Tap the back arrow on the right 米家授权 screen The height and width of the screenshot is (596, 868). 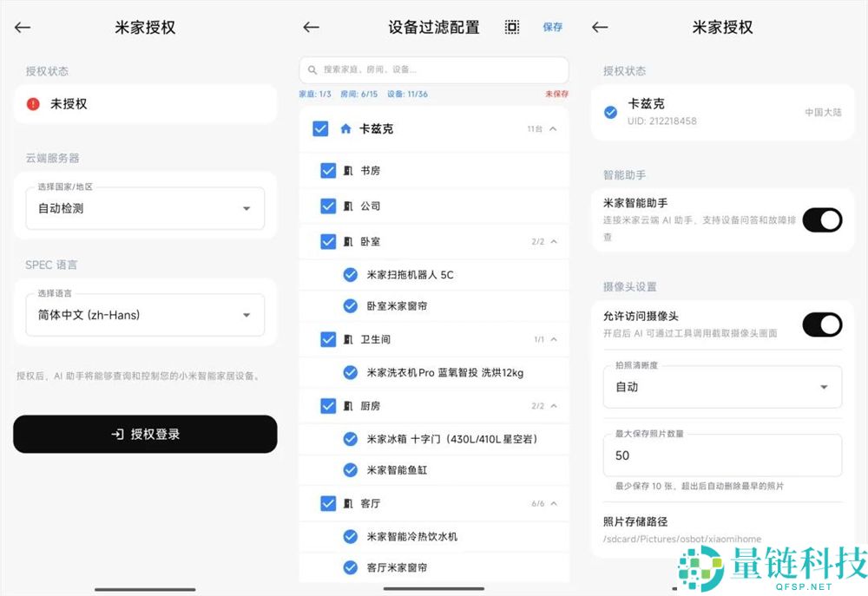(x=600, y=27)
